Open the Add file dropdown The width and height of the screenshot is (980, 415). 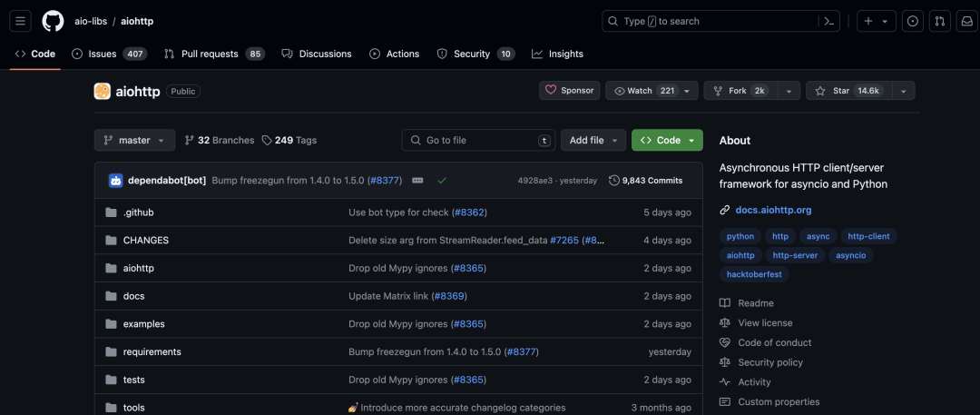(593, 140)
